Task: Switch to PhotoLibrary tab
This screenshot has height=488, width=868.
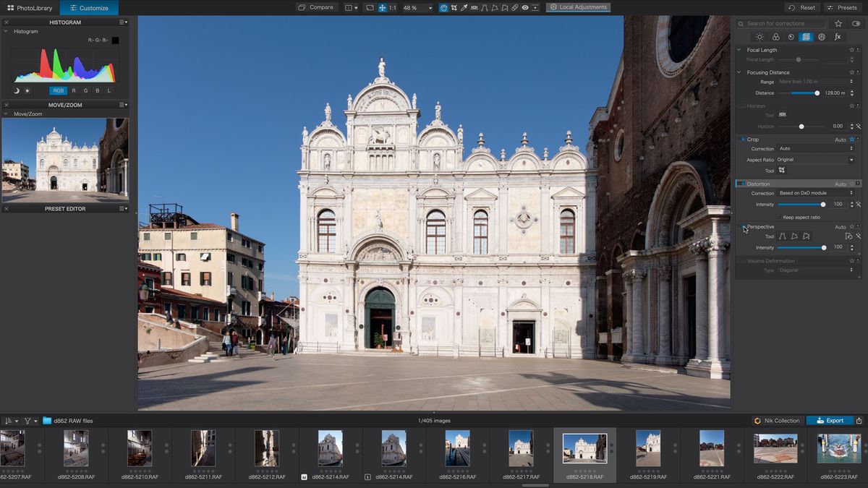Action: tap(30, 8)
